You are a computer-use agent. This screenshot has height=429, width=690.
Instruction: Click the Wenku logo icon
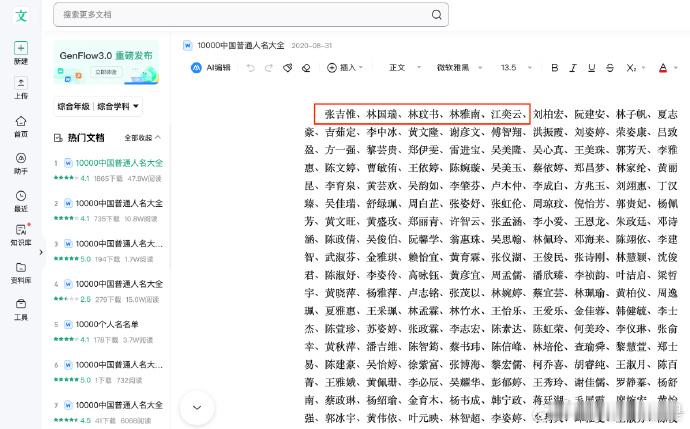coord(21,15)
